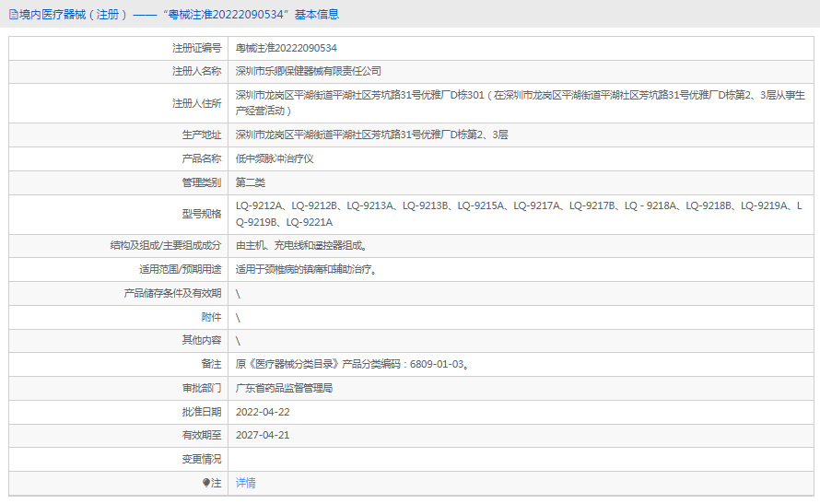This screenshot has height=504, width=820.
Task: Select registration number 粤械注准20222090534 value
Action: (x=286, y=48)
